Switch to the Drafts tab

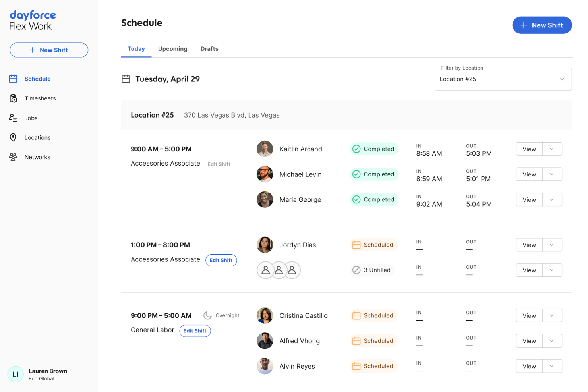(209, 49)
